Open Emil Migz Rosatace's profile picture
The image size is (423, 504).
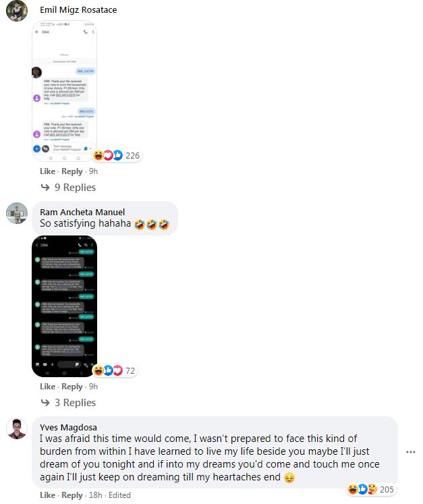point(17,11)
